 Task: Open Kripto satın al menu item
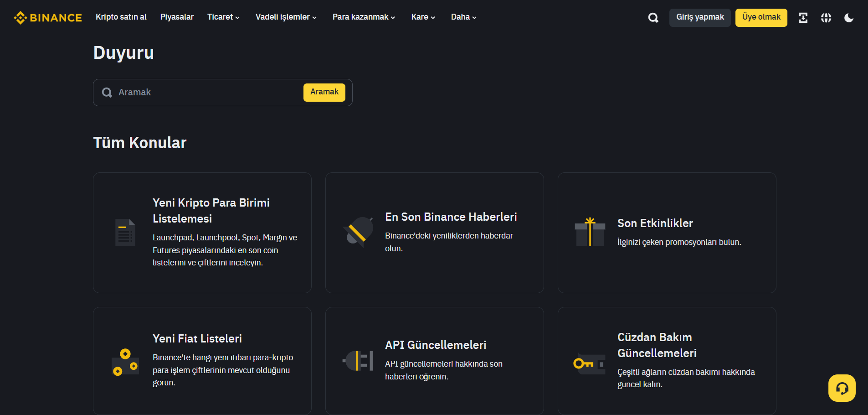121,17
